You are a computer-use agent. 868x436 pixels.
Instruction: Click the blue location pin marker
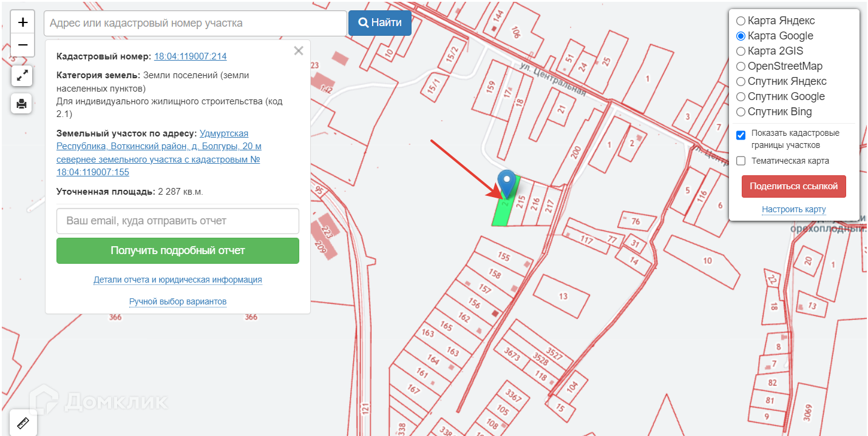click(x=506, y=184)
